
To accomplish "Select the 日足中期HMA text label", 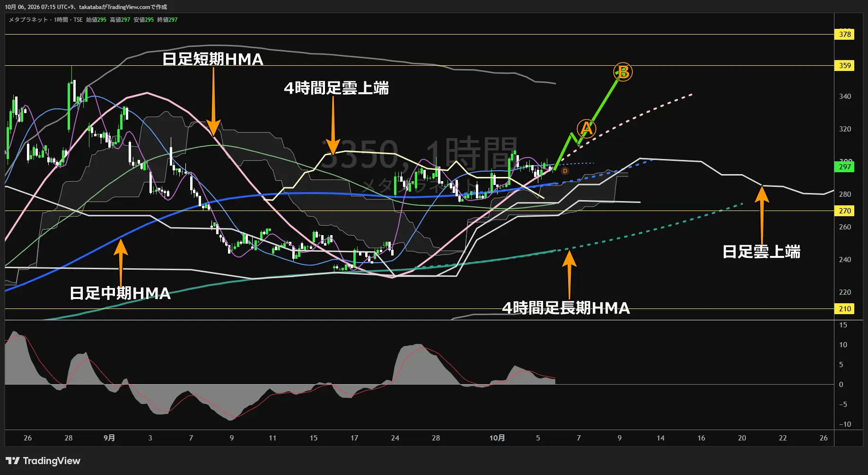I will (x=120, y=293).
